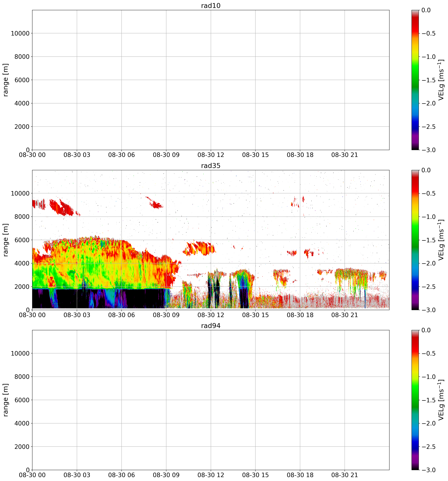Click the −1.5 label on rad35 colorbar

(x=428, y=240)
